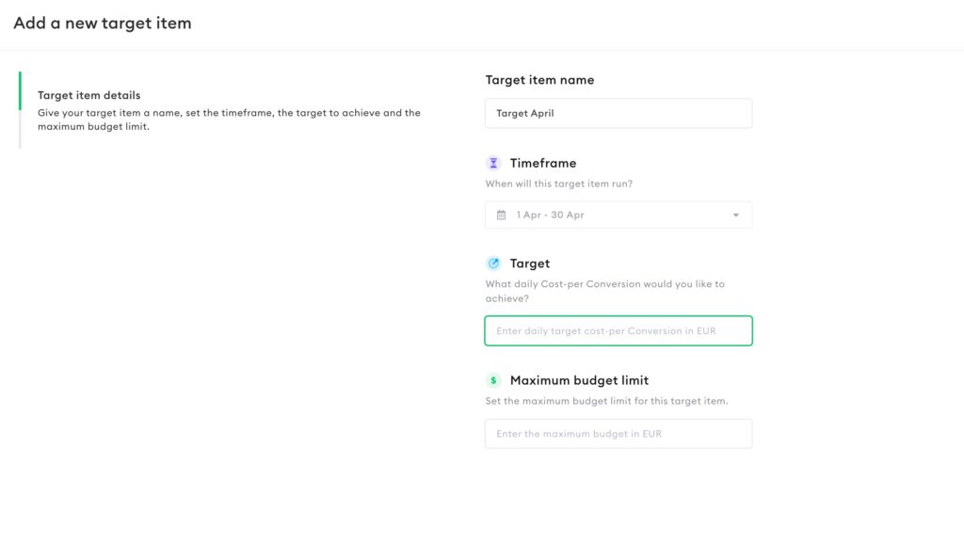
Task: Click the hourglass Timeframe icon
Action: [x=493, y=163]
